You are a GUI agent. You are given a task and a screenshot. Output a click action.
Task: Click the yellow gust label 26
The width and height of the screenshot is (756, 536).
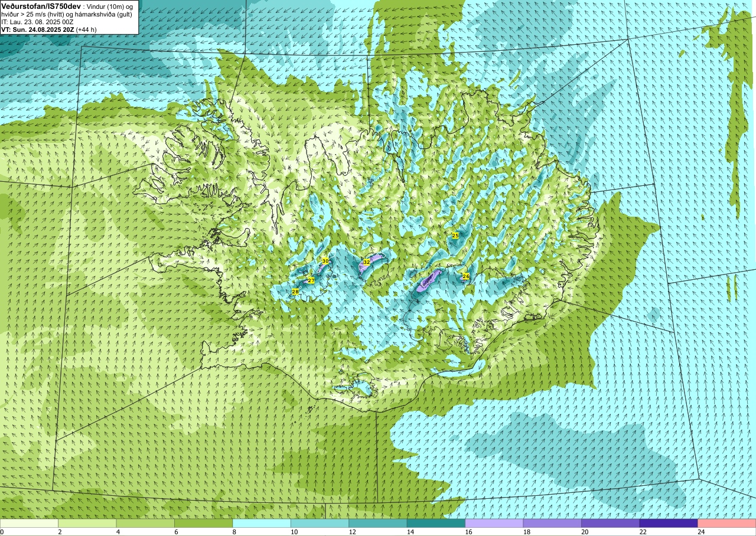tap(465, 276)
